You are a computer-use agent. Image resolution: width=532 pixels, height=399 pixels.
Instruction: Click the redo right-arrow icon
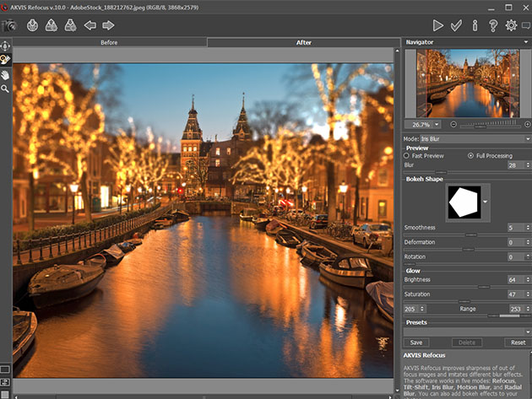tap(108, 25)
